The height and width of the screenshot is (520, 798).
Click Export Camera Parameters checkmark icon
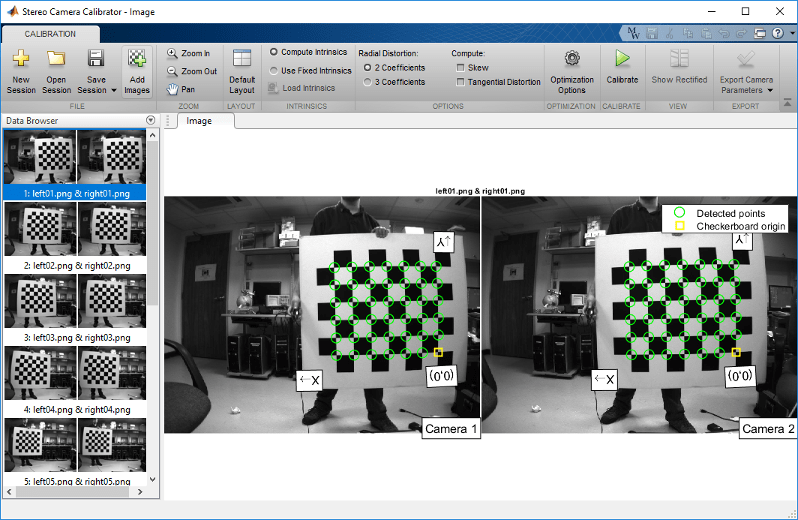click(x=746, y=59)
